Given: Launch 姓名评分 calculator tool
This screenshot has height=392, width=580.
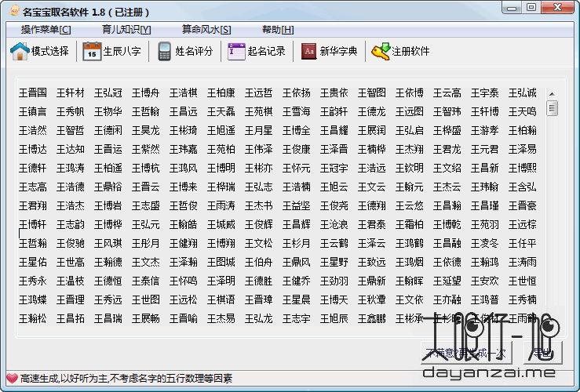Looking at the screenshot, I should tap(185, 51).
